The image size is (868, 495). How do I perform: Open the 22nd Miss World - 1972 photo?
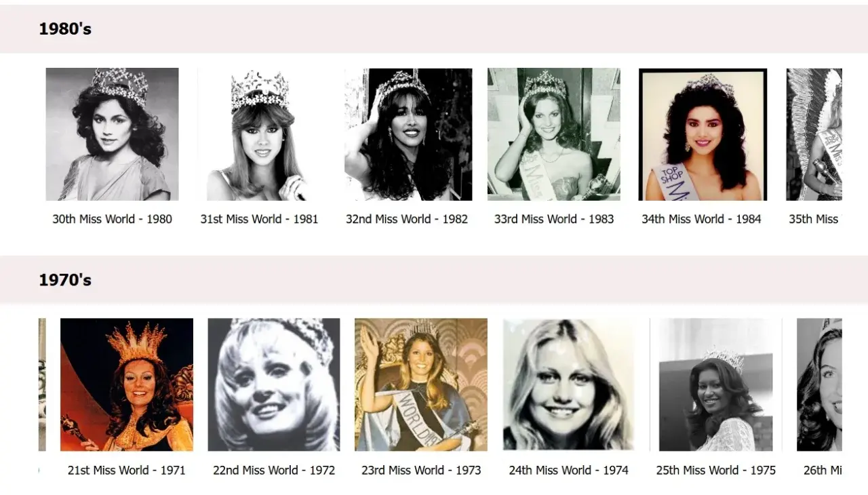(x=274, y=384)
